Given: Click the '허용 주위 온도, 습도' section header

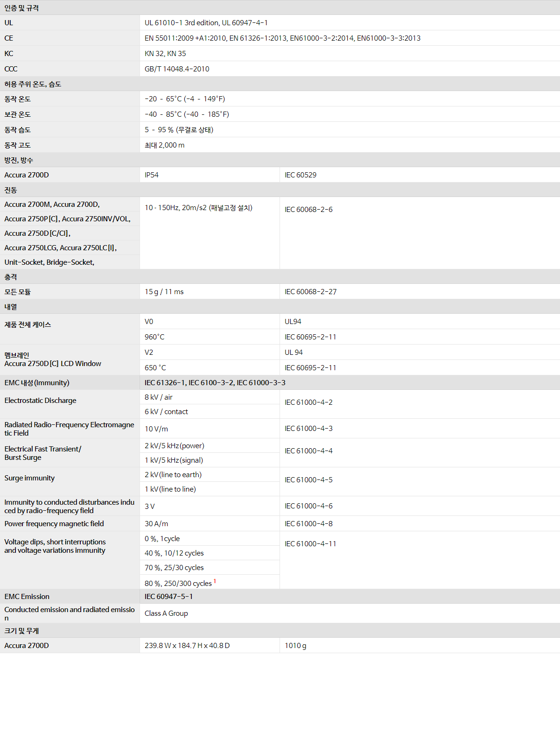Looking at the screenshot, I should pos(280,84).
